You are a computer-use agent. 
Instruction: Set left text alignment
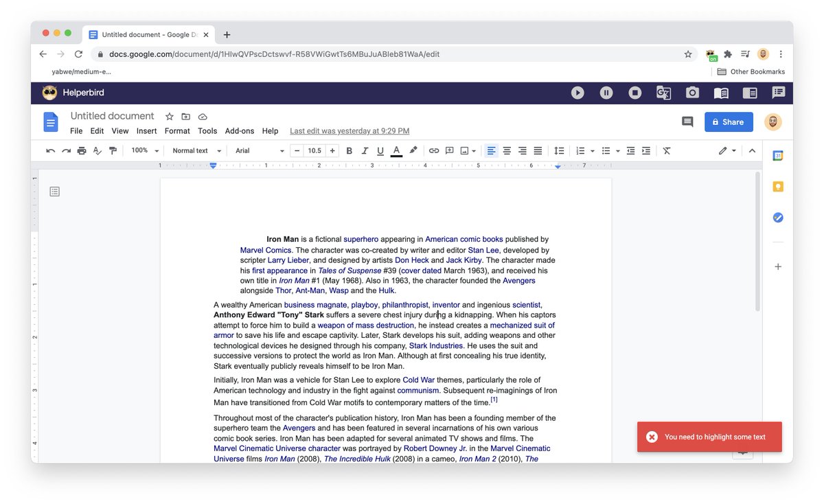491,150
